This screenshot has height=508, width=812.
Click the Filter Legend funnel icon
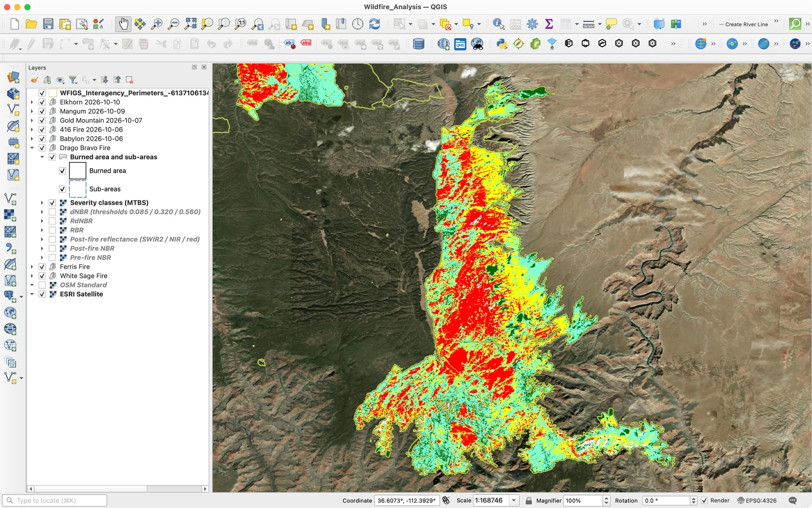(x=73, y=80)
